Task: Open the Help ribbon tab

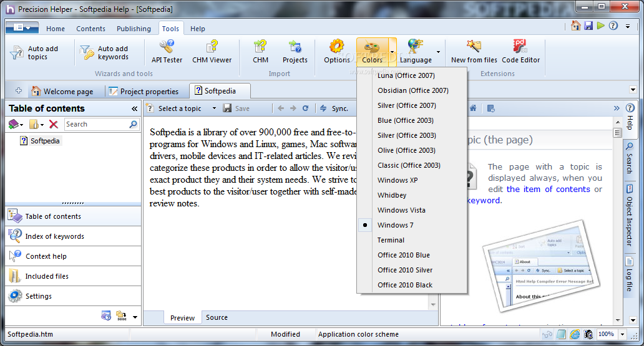Action: pyautogui.click(x=198, y=29)
